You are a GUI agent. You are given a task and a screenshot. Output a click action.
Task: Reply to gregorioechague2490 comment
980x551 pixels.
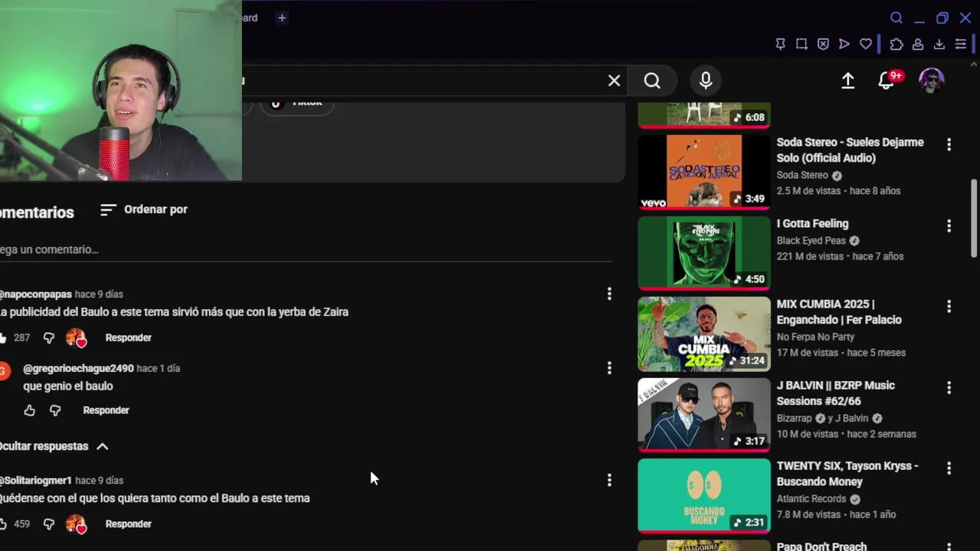106,410
